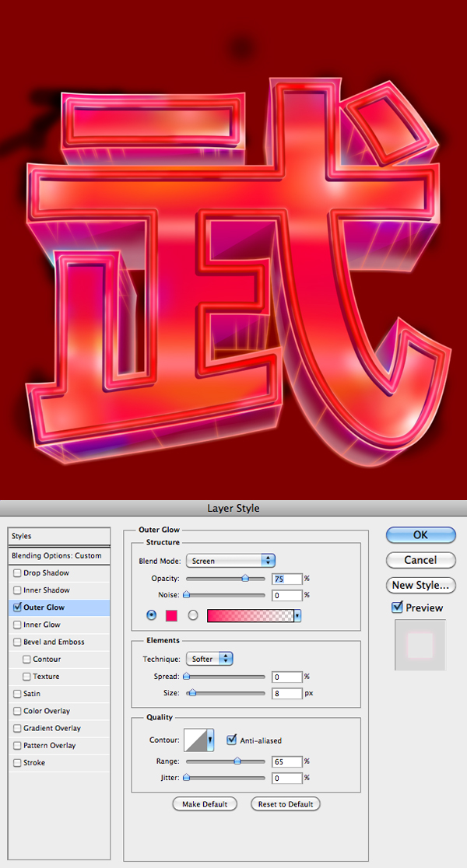Enable the Inner Shadow checkbox

tap(18, 590)
